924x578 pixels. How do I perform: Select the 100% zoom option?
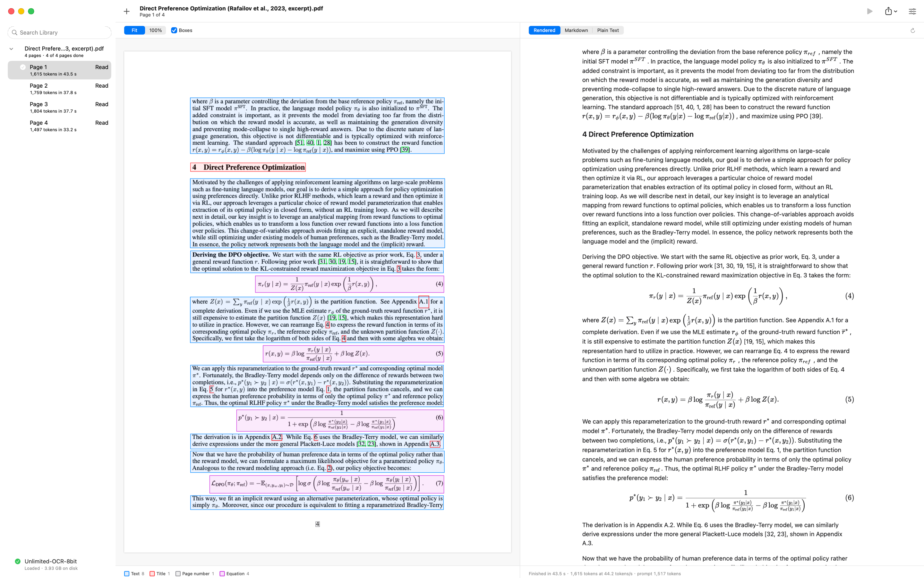[155, 30]
